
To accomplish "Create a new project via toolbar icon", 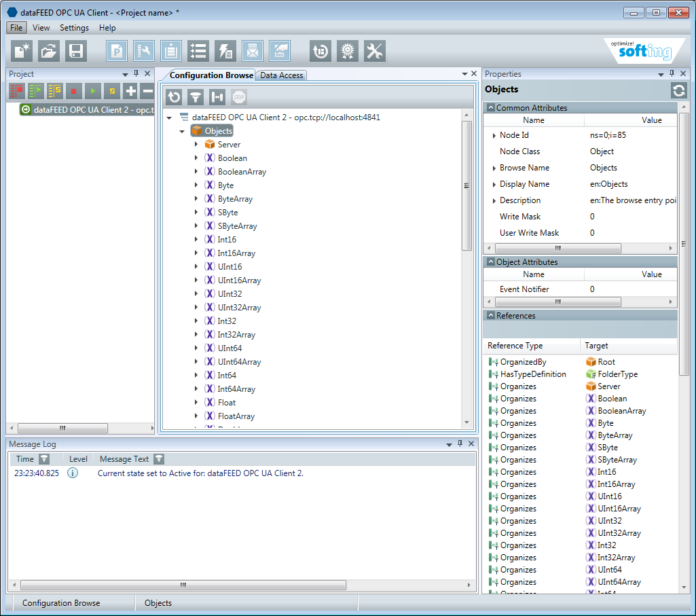I will (x=22, y=51).
